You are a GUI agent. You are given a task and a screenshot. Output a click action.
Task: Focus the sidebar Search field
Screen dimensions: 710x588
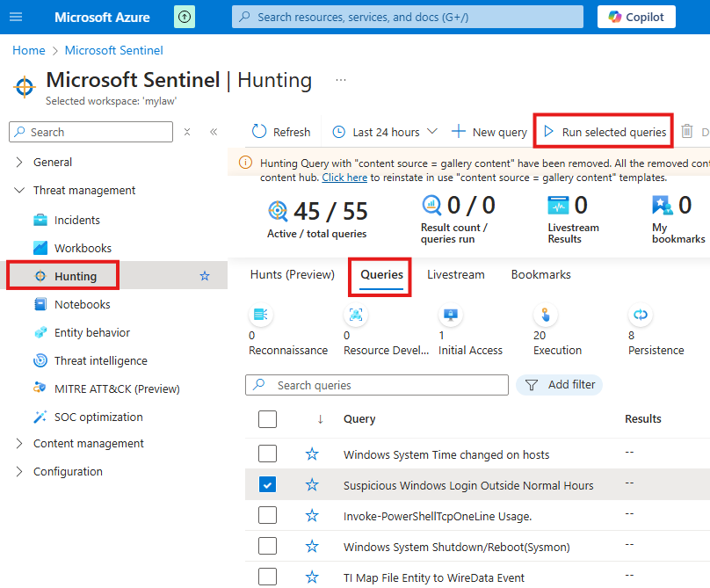point(91,132)
